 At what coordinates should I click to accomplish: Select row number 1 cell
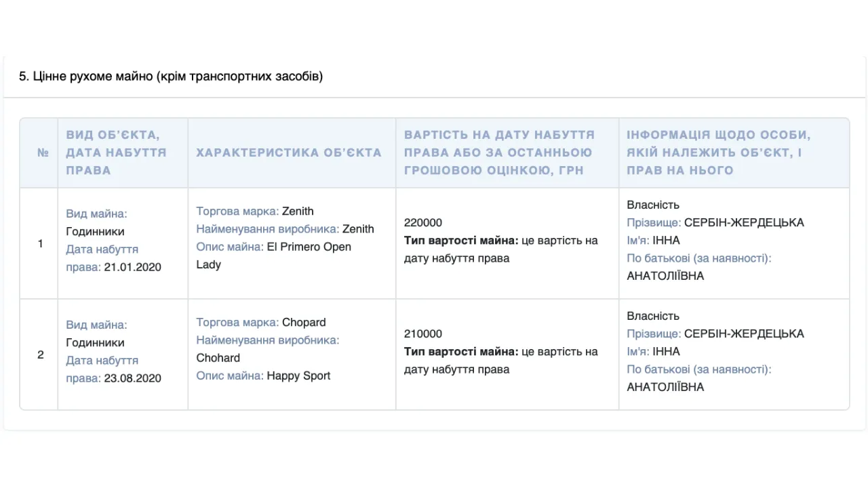coord(41,243)
